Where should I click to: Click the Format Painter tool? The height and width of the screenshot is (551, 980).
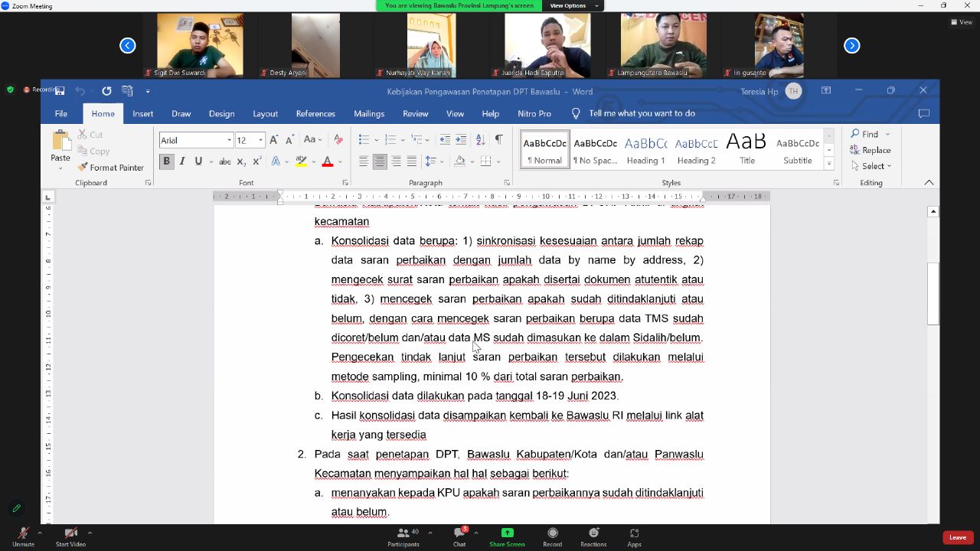tap(111, 167)
